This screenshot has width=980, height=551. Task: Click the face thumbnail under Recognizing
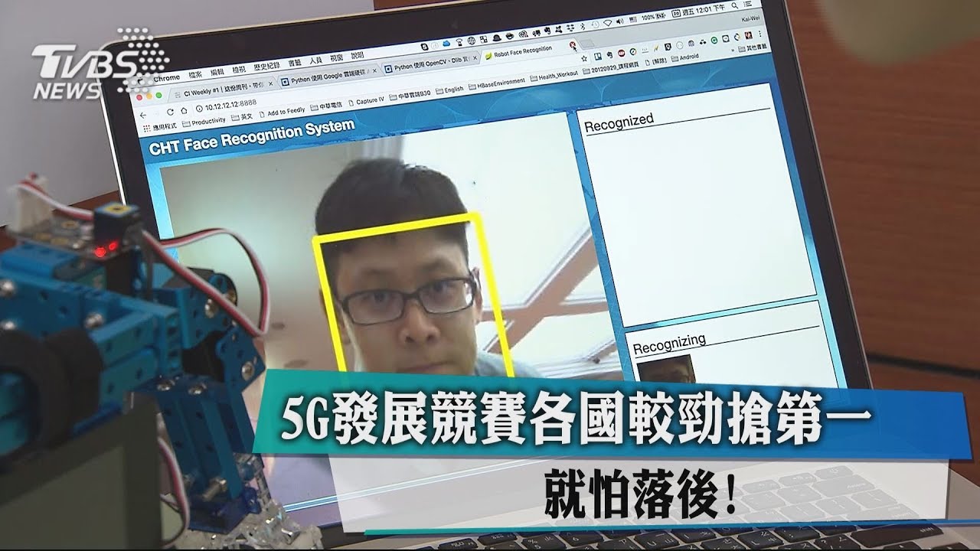tap(666, 368)
